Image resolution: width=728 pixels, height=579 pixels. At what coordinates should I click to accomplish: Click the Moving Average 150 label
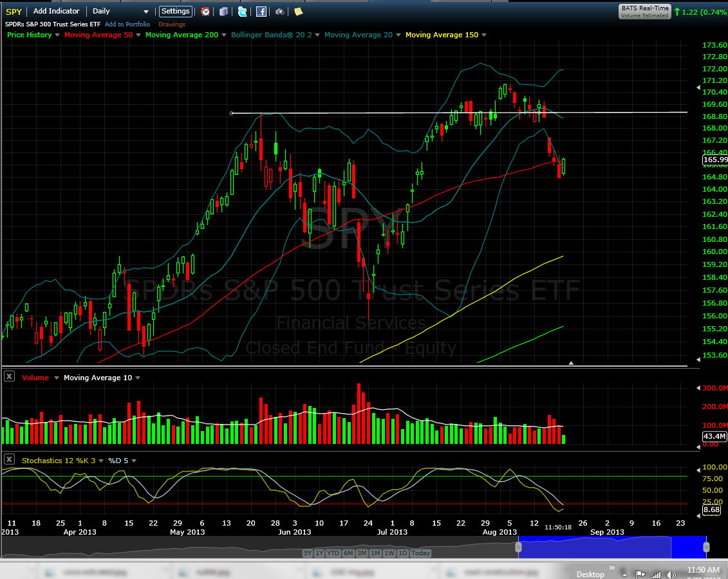pos(442,35)
